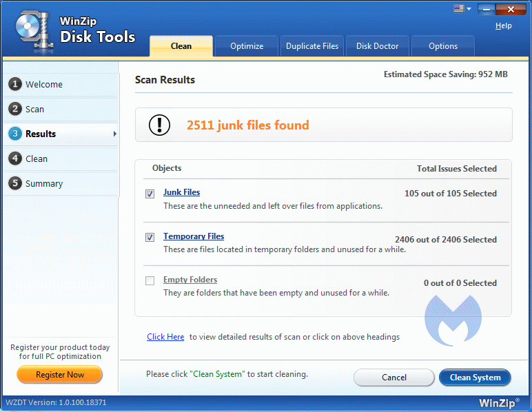Viewport: 532px width, 412px height.
Task: Uncheck the Junk Files checkbox
Action: tap(150, 194)
